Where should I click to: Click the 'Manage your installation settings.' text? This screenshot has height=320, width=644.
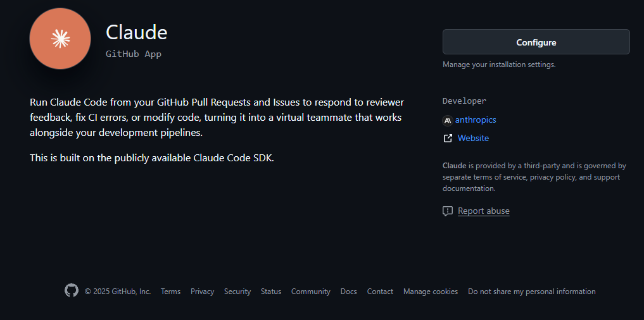point(499,65)
